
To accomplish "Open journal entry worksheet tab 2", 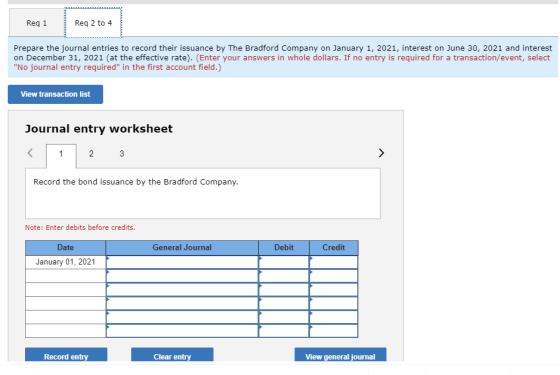I will 91,154.
